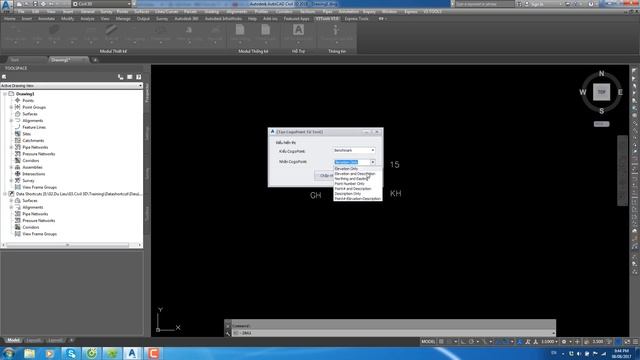The height and width of the screenshot is (360, 640).
Task: Collapse the Data Shortcuts node
Action: pos(5,194)
